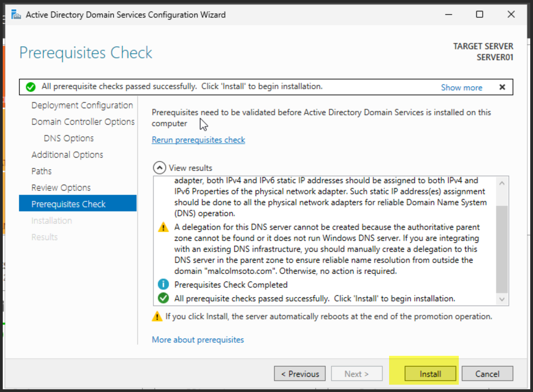This screenshot has height=392, width=533.
Task: Collapse the View results section
Action: [159, 168]
